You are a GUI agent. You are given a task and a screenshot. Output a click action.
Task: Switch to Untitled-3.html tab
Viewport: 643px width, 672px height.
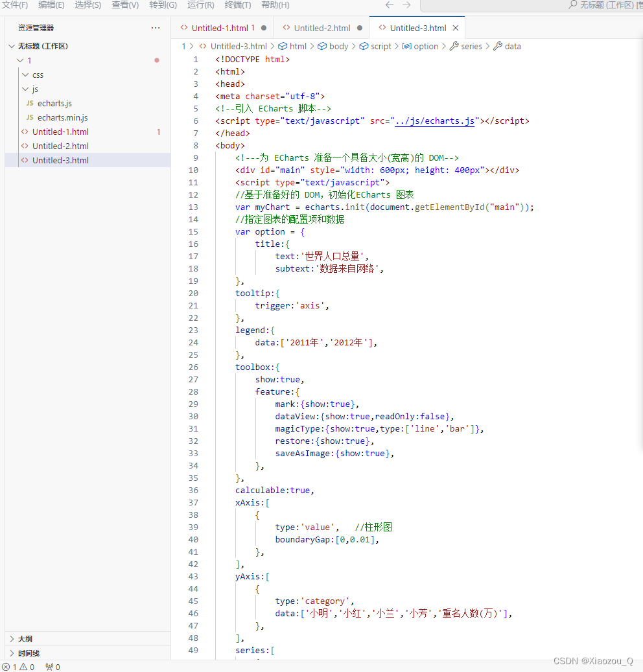click(418, 28)
